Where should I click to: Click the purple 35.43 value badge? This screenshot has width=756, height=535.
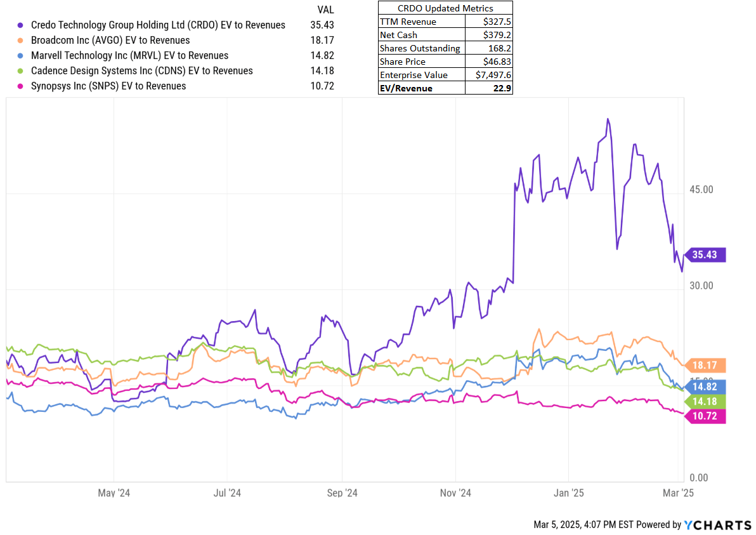click(705, 254)
